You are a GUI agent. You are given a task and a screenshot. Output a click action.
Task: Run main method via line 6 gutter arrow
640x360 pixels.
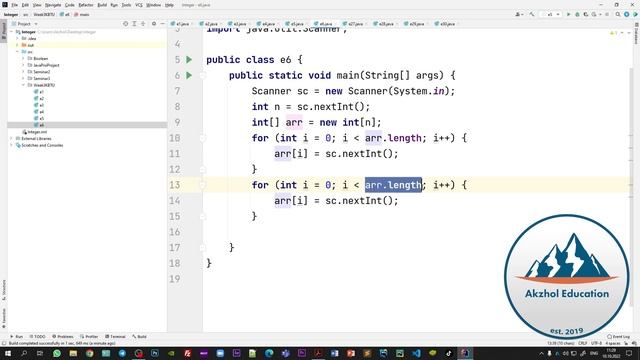pyautogui.click(x=189, y=75)
